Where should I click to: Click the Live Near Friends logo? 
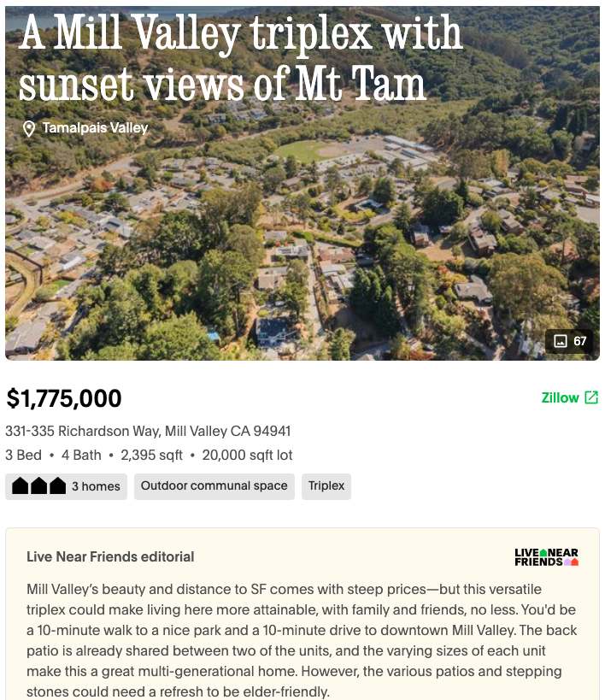pos(547,557)
